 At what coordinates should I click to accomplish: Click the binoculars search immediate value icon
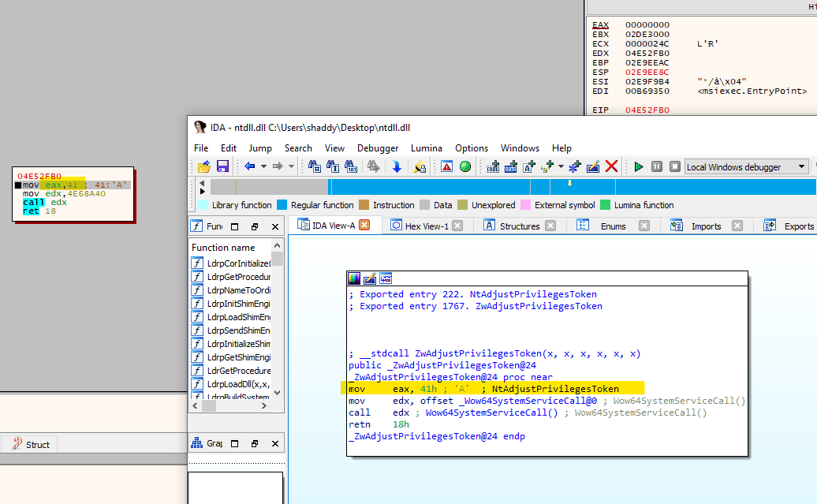click(x=314, y=166)
